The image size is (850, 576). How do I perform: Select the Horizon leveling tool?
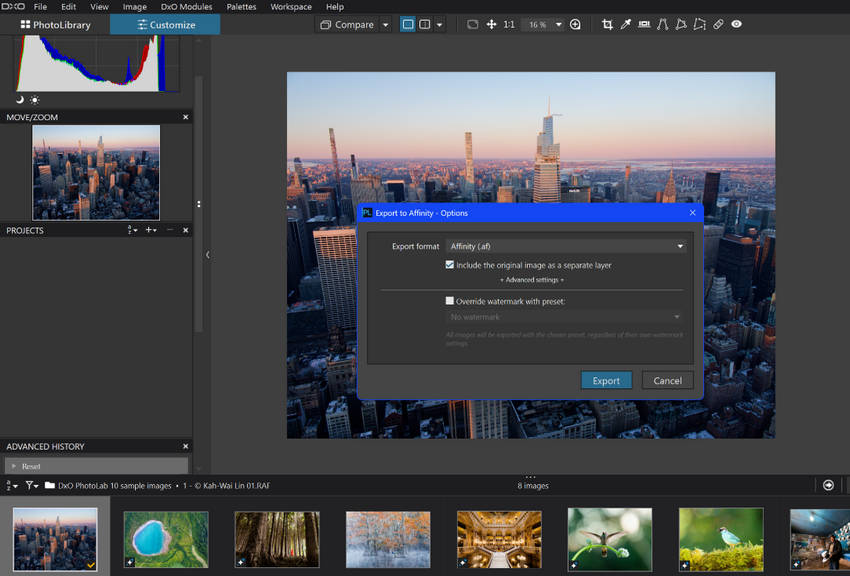644,24
